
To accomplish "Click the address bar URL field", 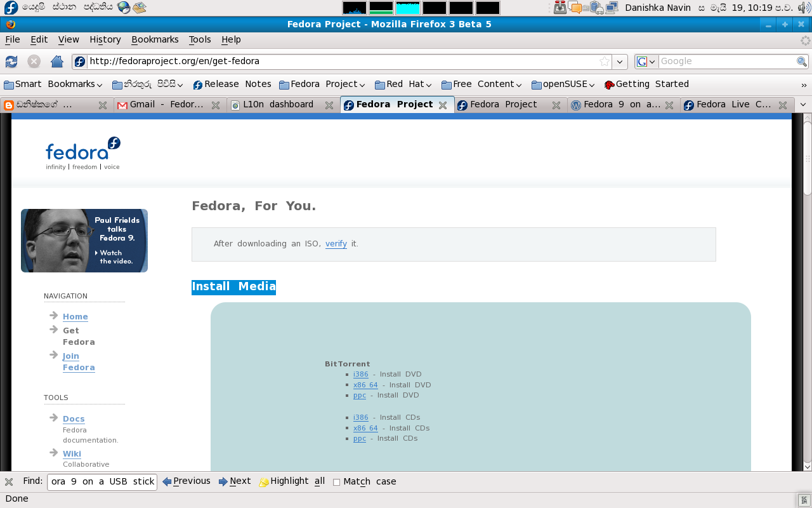I will pyautogui.click(x=343, y=62).
